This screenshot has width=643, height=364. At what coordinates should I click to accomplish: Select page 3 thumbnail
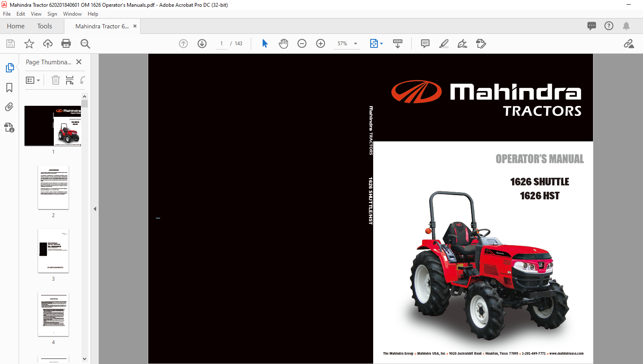pos(53,251)
